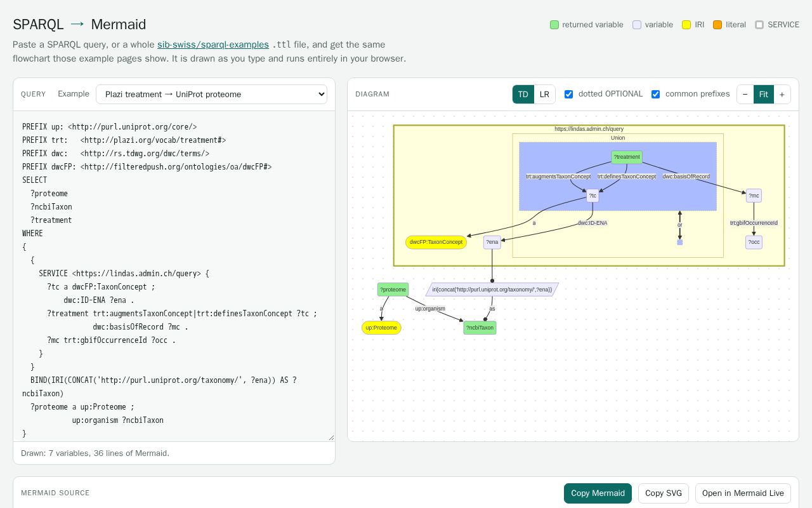
Task: Click the MERMAID SOURCE heading
Action: coord(55,493)
